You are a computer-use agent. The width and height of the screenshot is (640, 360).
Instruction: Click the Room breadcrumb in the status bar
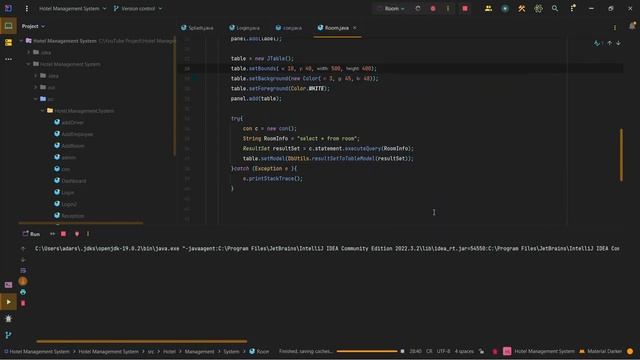pos(259,351)
